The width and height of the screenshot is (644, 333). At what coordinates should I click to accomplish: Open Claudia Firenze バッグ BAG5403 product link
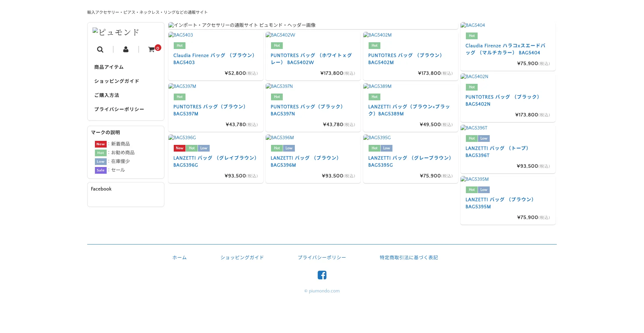pyautogui.click(x=215, y=59)
